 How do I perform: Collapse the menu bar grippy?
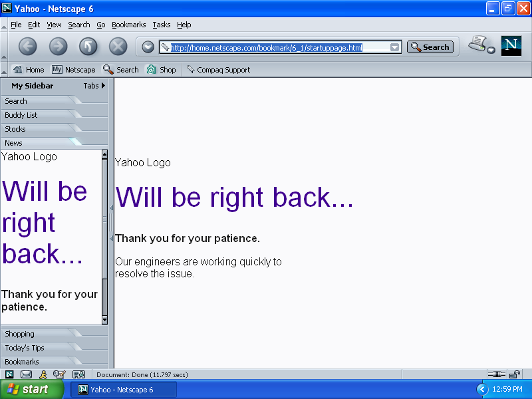pos(4,26)
